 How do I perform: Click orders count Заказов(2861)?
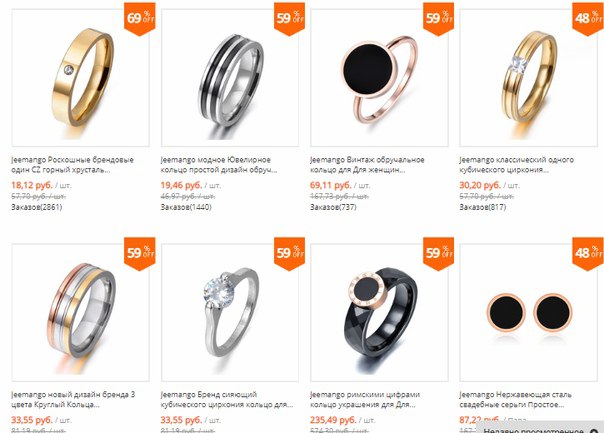click(x=37, y=207)
